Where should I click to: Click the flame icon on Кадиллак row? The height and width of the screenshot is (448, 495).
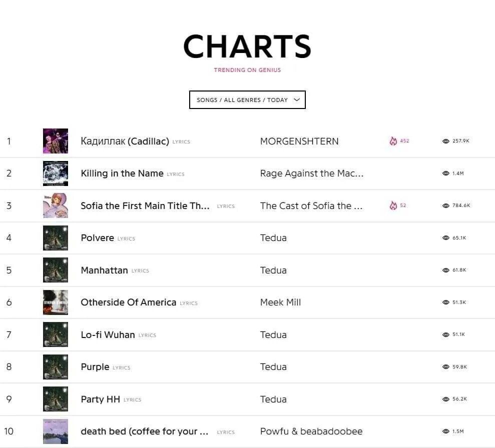pyautogui.click(x=393, y=141)
